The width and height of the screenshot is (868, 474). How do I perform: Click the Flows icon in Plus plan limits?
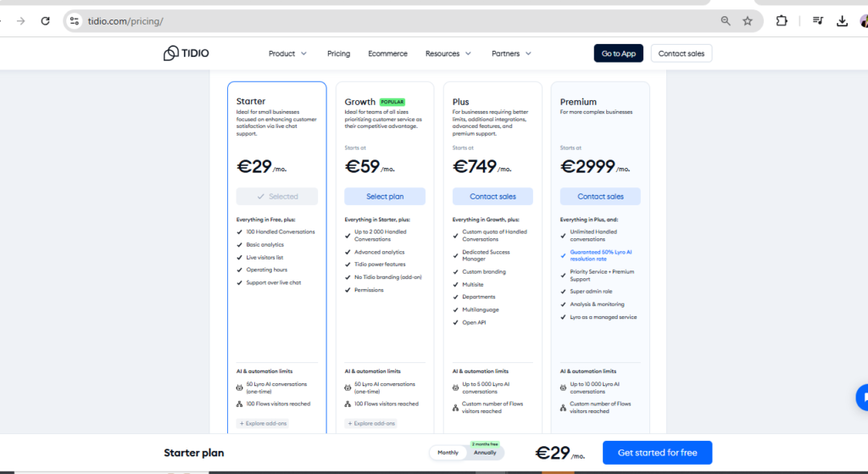coord(455,408)
